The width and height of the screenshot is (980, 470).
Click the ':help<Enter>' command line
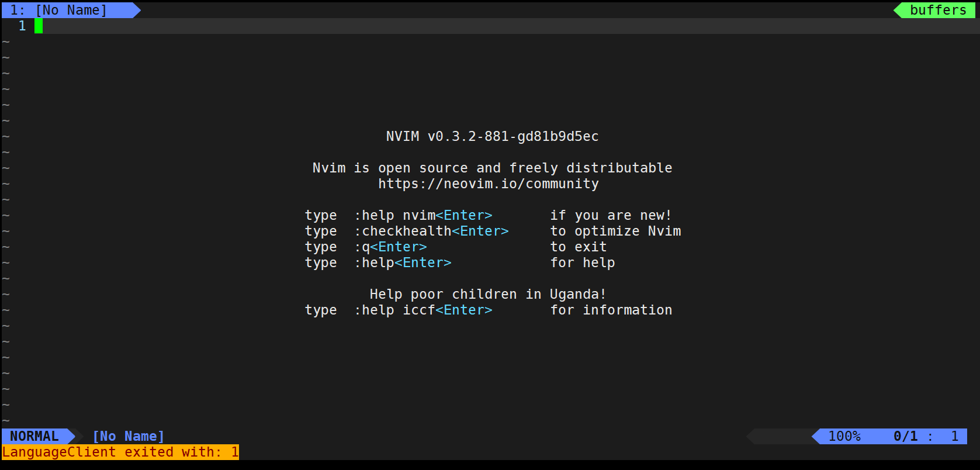click(x=403, y=262)
